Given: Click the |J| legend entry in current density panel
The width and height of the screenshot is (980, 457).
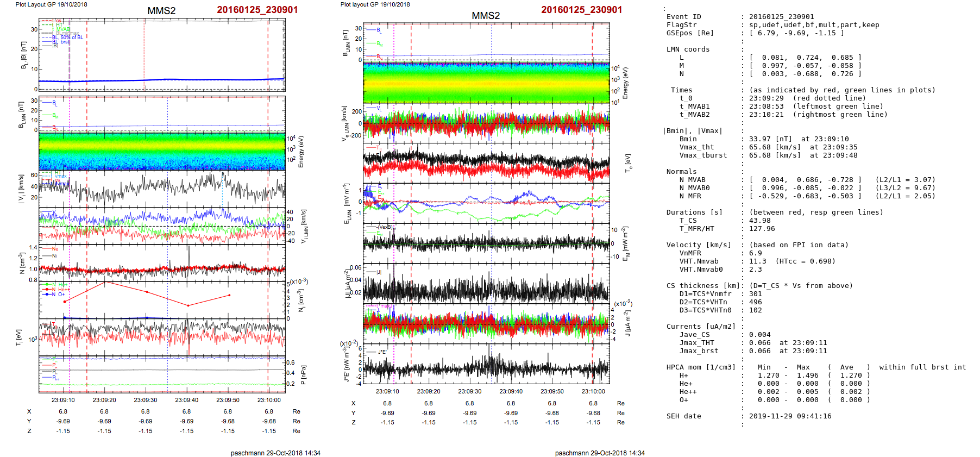Looking at the screenshot, I should coord(379,272).
